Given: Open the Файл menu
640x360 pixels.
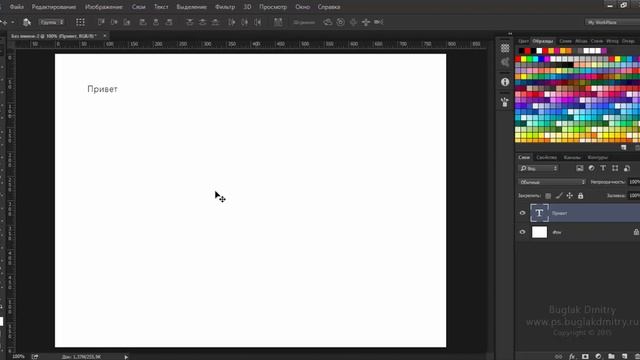Looking at the screenshot, I should point(16,7).
